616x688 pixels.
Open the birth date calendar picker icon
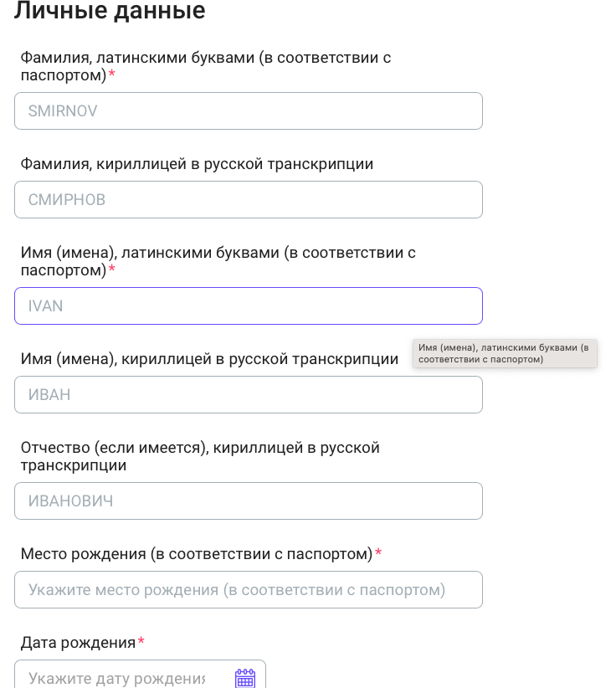pyautogui.click(x=245, y=678)
